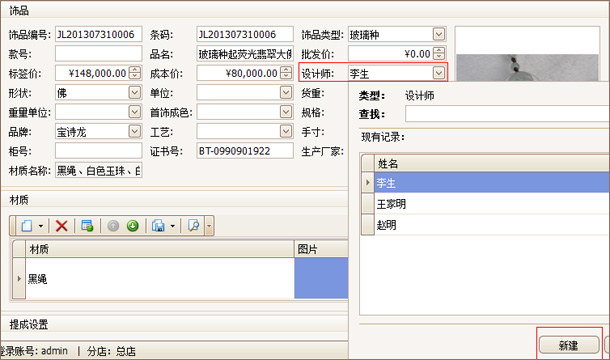Click the green move-down arrow icon
This screenshot has height=360, width=610.
pos(133,226)
